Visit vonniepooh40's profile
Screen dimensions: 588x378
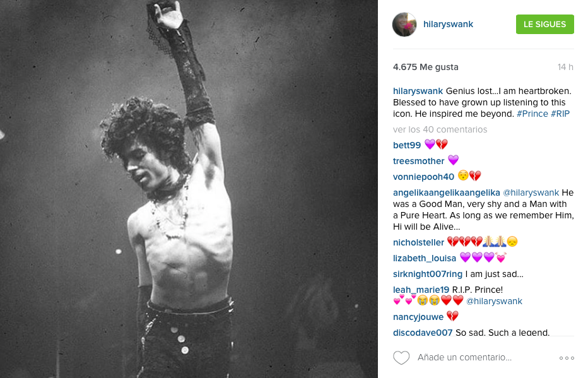pos(423,177)
